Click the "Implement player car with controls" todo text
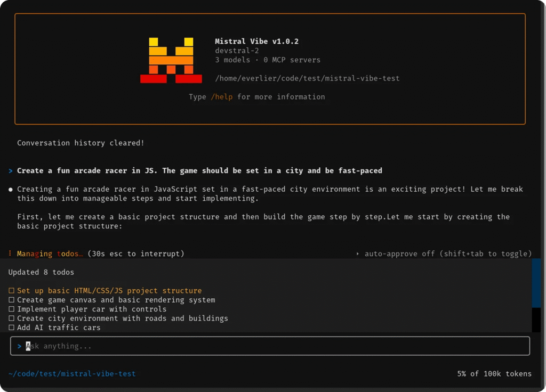This screenshot has width=546, height=392. [92, 309]
